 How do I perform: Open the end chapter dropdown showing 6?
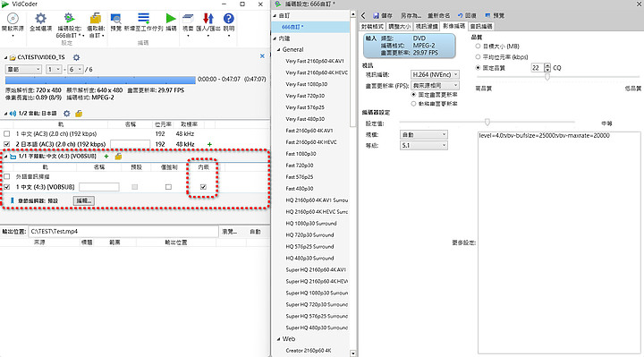pyautogui.click(x=75, y=70)
